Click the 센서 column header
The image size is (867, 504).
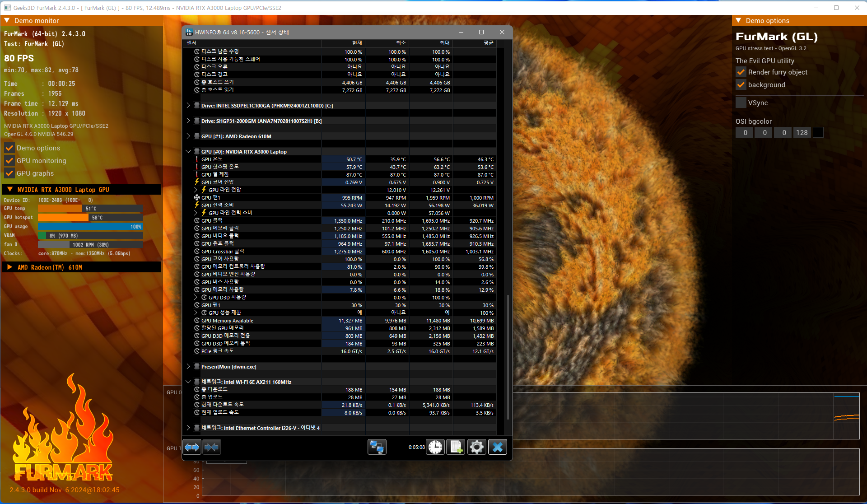tap(252, 43)
